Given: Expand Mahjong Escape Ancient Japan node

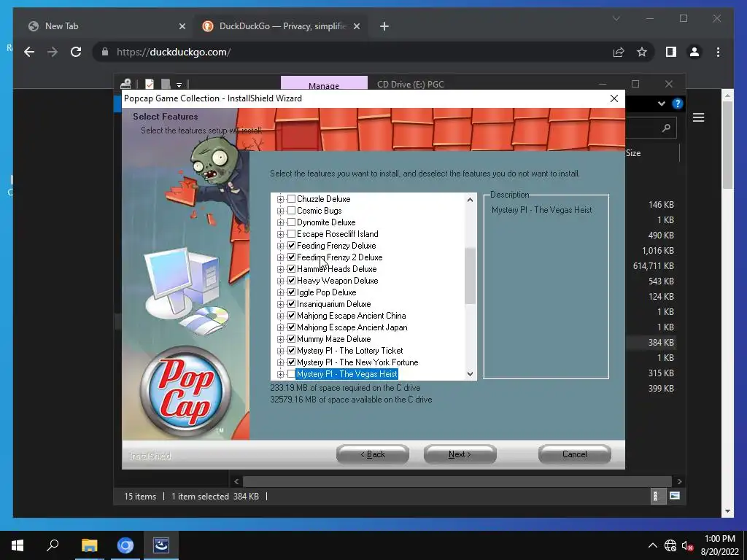Looking at the screenshot, I should coord(281,327).
